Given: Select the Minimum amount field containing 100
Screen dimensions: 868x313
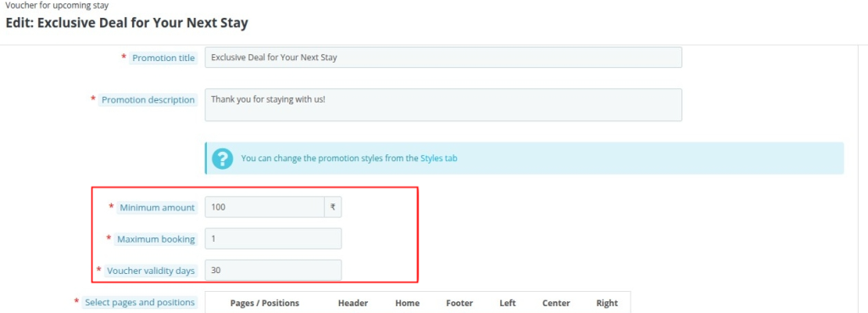Looking at the screenshot, I should point(264,207).
